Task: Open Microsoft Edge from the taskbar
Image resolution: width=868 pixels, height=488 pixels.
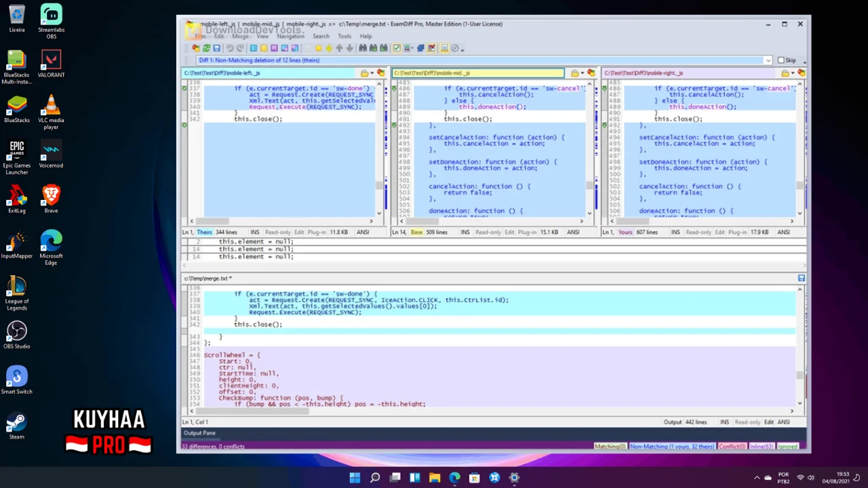Action: [454, 478]
